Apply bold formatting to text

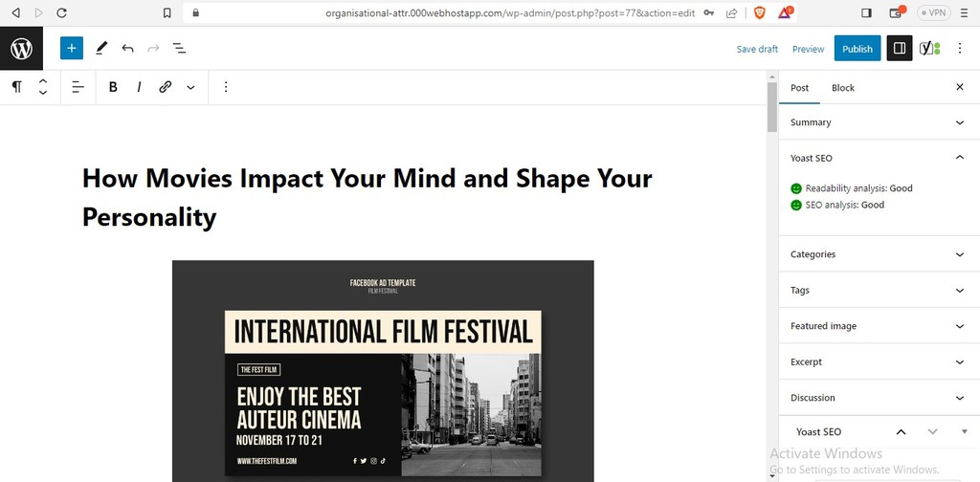[113, 87]
